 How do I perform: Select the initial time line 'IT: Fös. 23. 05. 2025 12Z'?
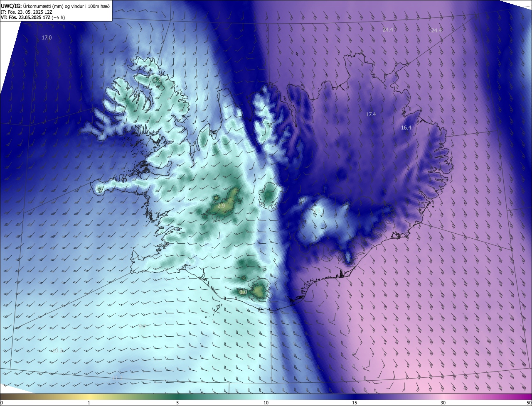[x=27, y=12]
